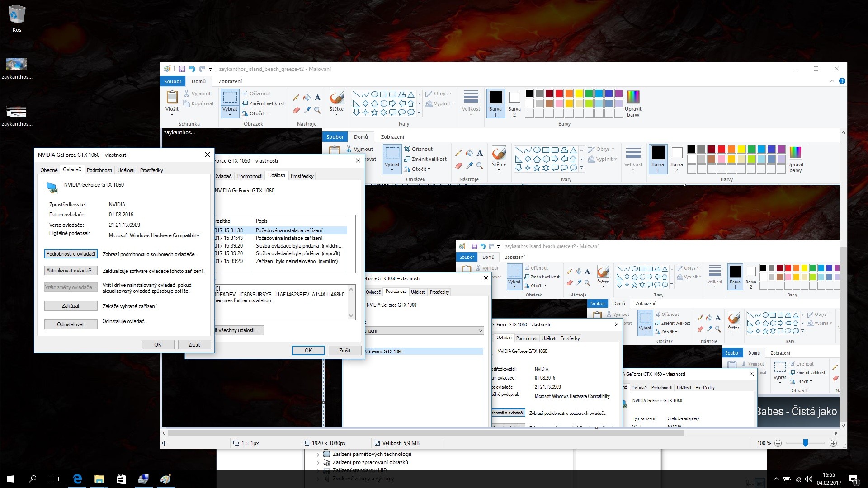
Task: Open File Explorer from the taskbar
Action: point(99,479)
